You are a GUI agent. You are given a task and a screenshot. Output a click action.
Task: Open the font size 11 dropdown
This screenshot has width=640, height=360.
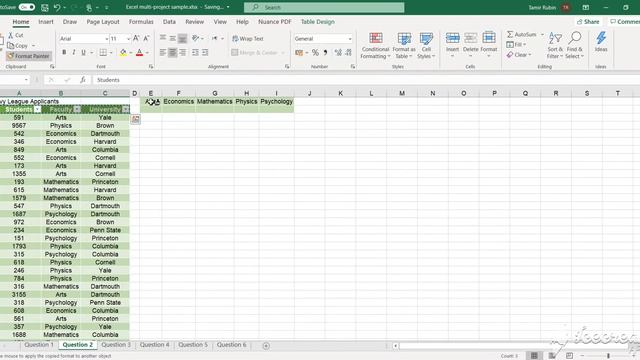[x=129, y=39]
